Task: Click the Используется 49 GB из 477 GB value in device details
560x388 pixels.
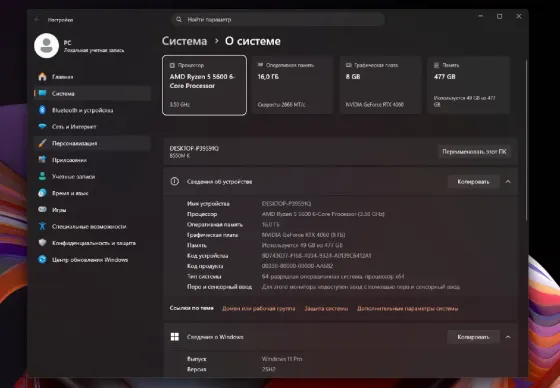Action: tap(302, 245)
